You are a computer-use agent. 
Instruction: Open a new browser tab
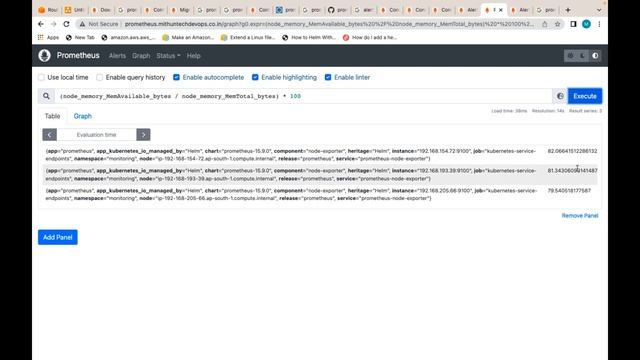[568, 10]
